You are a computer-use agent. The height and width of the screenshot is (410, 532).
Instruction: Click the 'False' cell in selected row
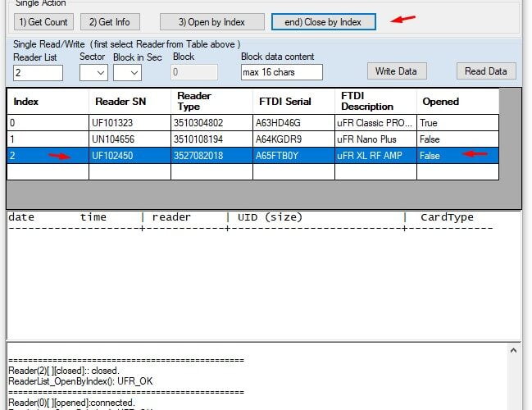pyautogui.click(x=457, y=156)
